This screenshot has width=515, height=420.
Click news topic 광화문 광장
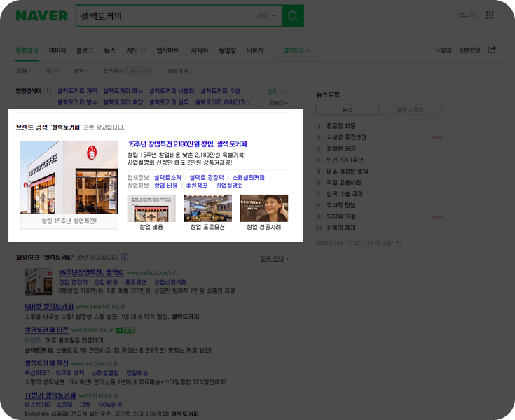[x=341, y=148]
